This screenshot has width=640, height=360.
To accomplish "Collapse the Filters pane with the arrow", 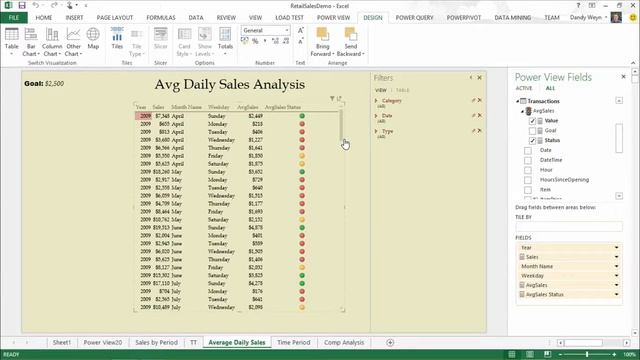I will tap(471, 78).
